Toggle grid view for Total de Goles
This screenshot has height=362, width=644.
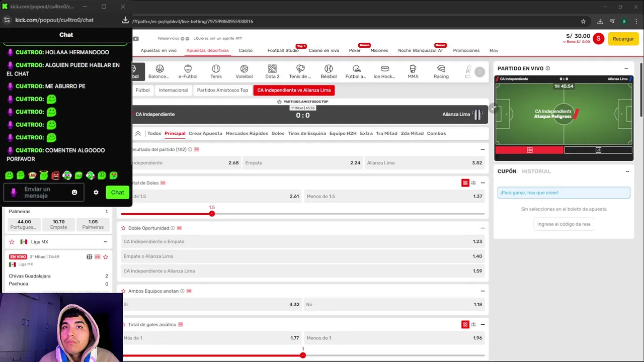click(x=465, y=183)
